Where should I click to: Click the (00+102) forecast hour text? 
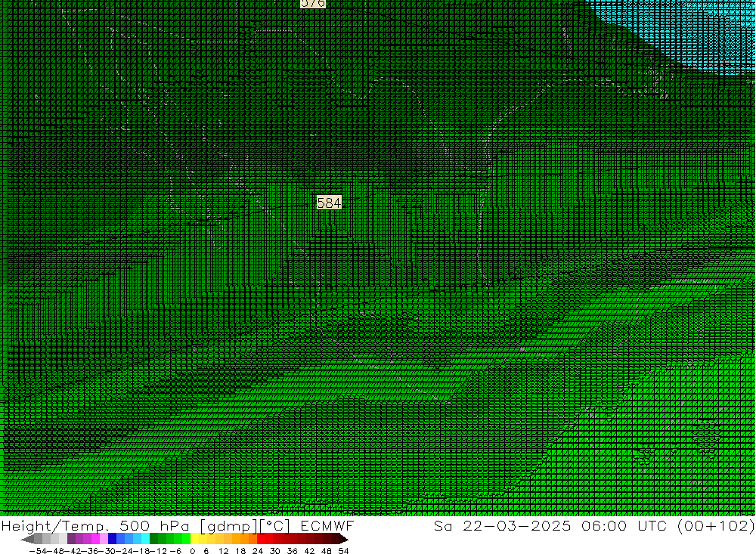[x=716, y=525]
